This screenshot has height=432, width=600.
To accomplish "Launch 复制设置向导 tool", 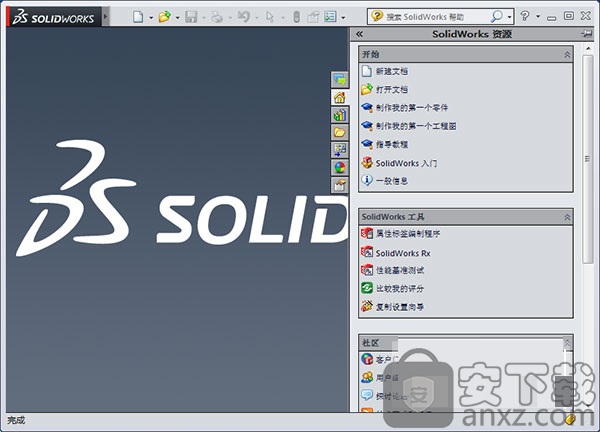I will pyautogui.click(x=399, y=307).
